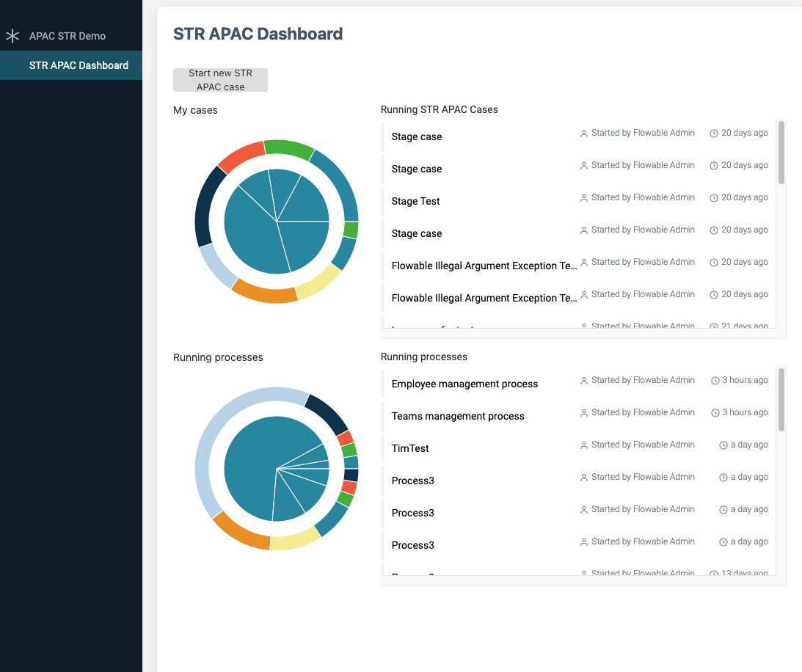This screenshot has height=672, width=802.
Task: Click the user icon on TimTest row
Action: coord(584,445)
